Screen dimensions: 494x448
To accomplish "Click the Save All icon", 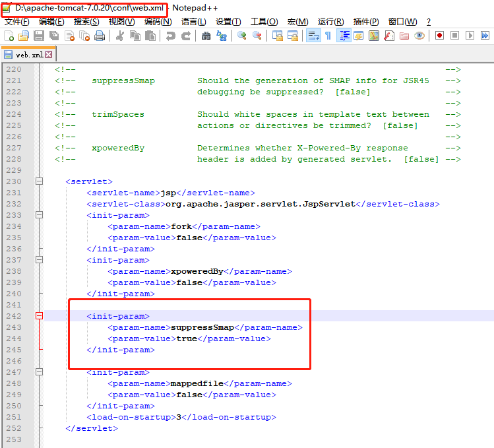I will coord(54,36).
